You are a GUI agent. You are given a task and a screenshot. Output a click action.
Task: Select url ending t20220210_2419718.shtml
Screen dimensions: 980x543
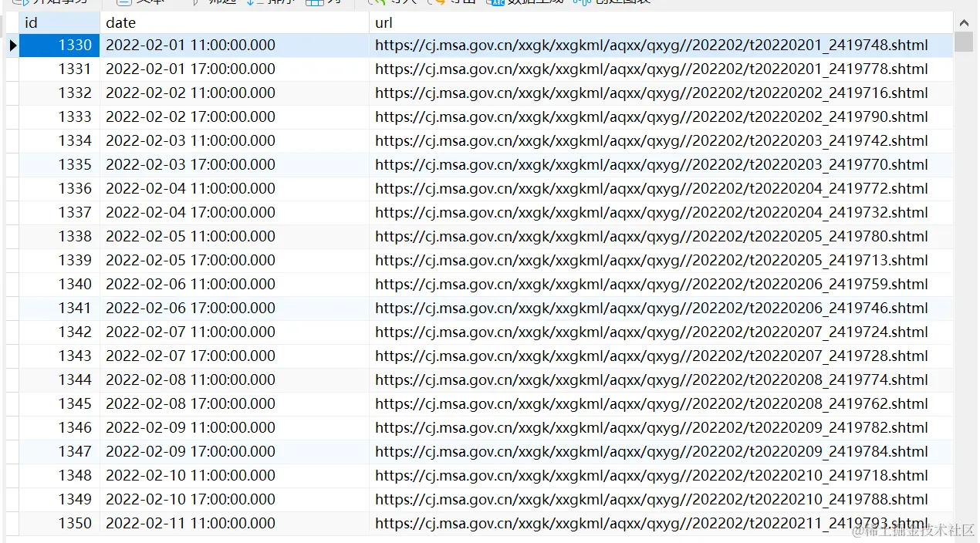click(x=661, y=476)
